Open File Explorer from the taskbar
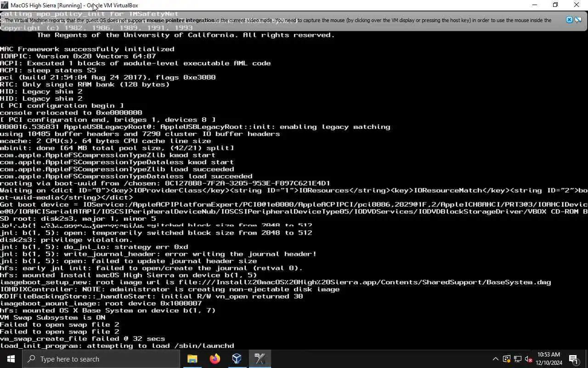The height and width of the screenshot is (368, 588). pyautogui.click(x=192, y=359)
